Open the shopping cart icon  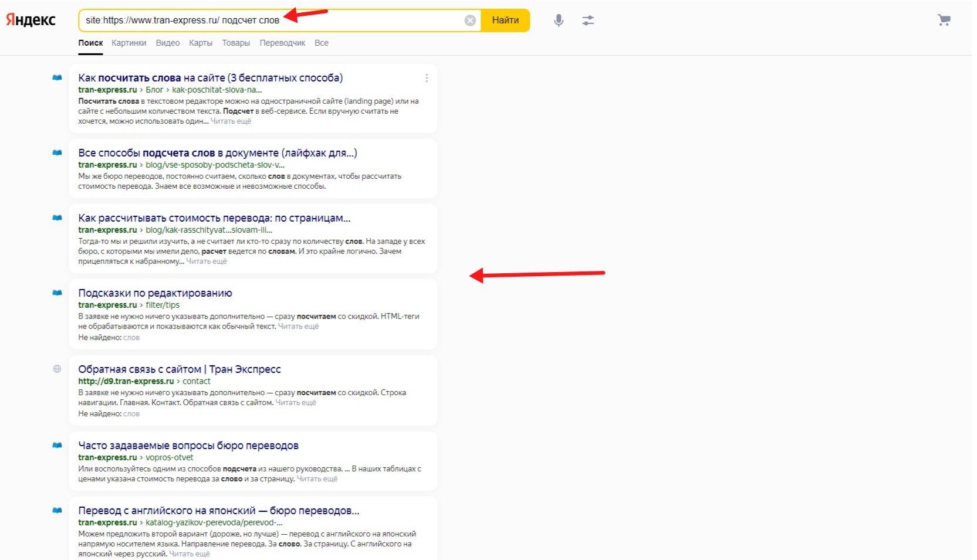point(944,21)
